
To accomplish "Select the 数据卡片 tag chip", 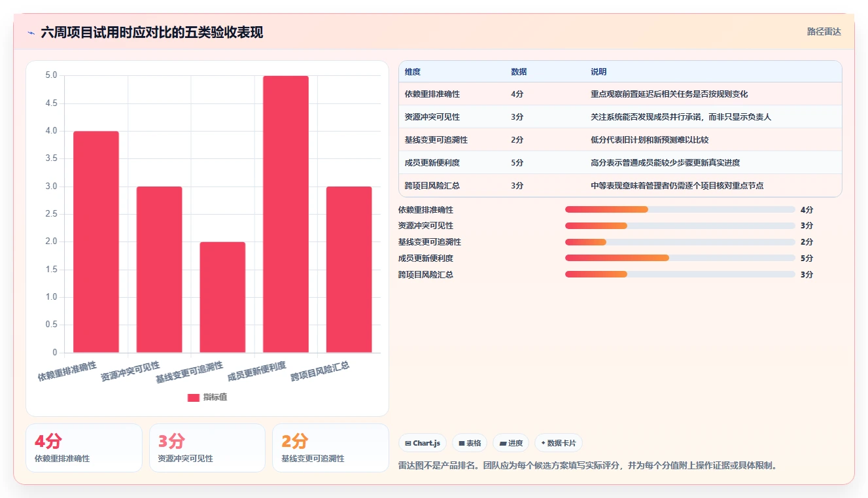I will point(559,443).
